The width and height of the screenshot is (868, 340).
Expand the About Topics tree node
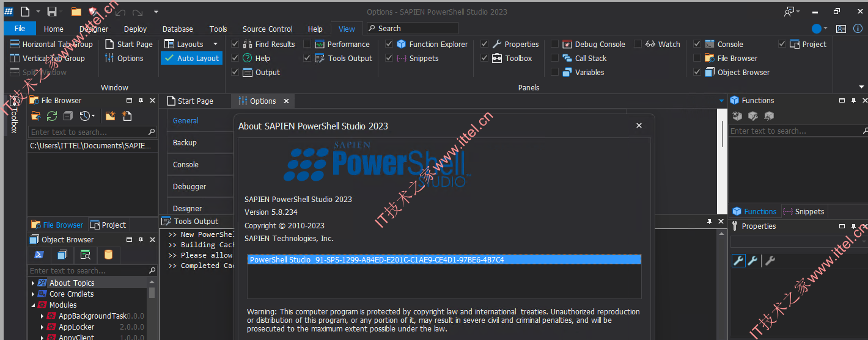(x=33, y=283)
